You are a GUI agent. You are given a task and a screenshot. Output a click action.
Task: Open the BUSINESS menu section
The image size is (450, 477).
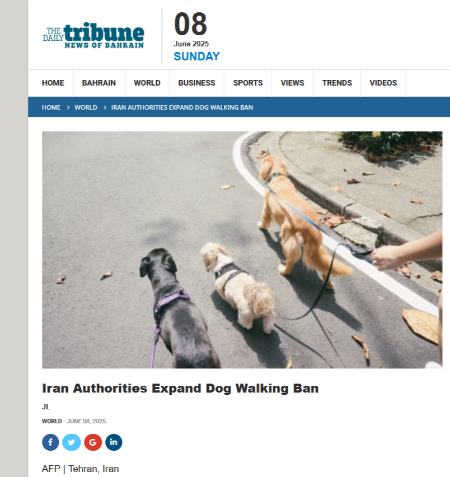(197, 83)
